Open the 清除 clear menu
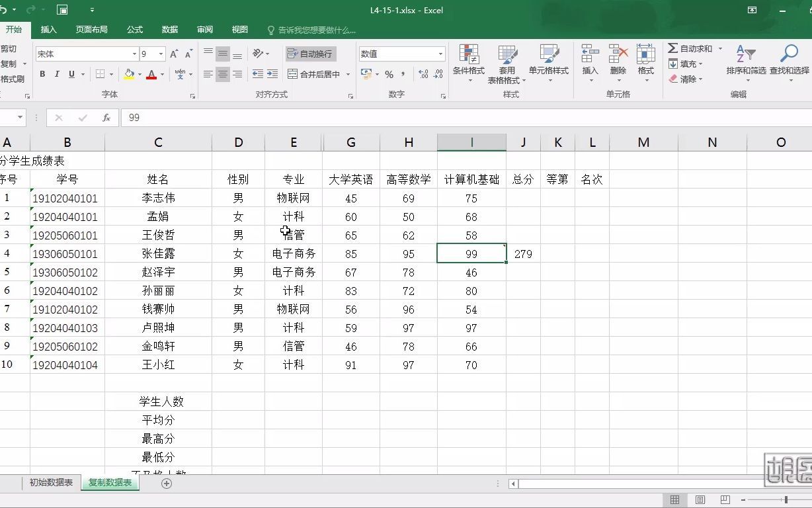The image size is (812, 508). click(686, 79)
